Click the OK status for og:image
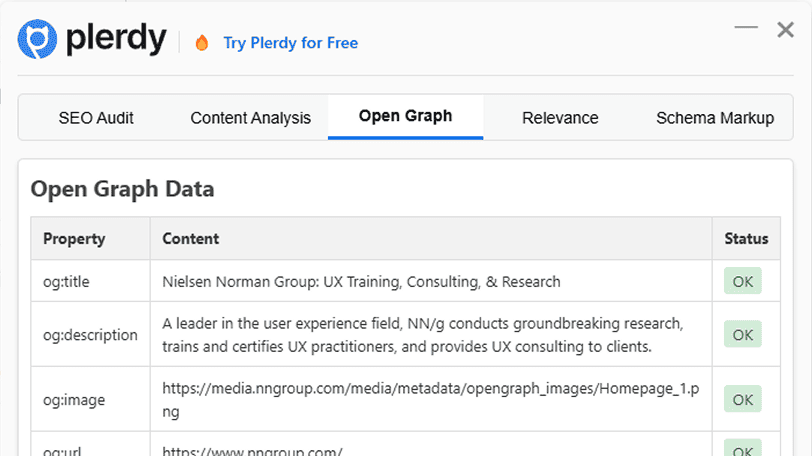The image size is (812, 456). [743, 400]
